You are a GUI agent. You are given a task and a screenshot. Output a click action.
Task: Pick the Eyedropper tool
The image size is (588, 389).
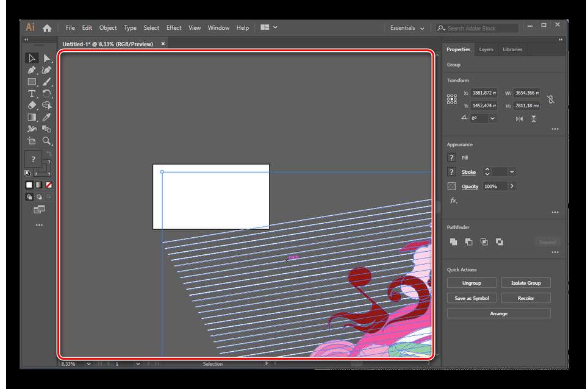47,117
